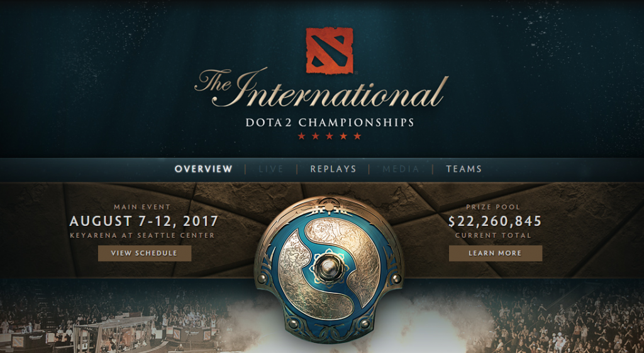The image size is (644, 353).
Task: Click the red Dota 2 logo
Action: [330, 51]
